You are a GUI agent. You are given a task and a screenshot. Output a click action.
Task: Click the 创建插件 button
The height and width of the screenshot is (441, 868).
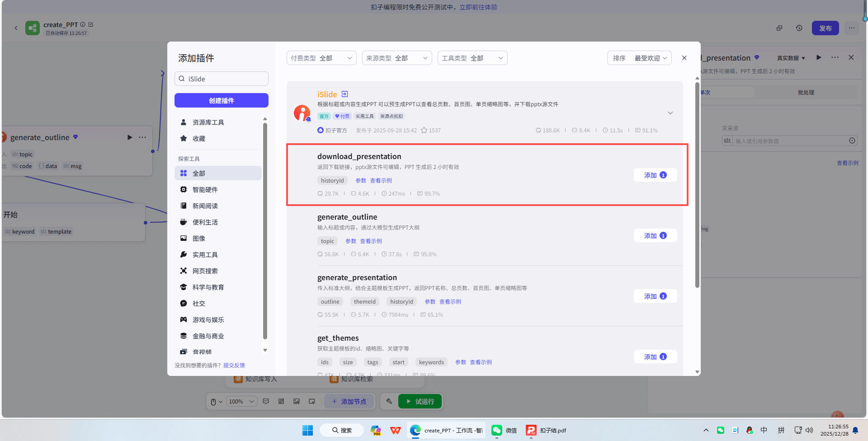(222, 100)
